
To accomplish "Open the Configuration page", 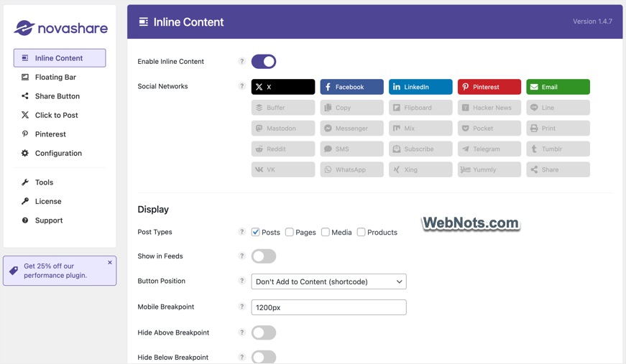I will [x=58, y=153].
